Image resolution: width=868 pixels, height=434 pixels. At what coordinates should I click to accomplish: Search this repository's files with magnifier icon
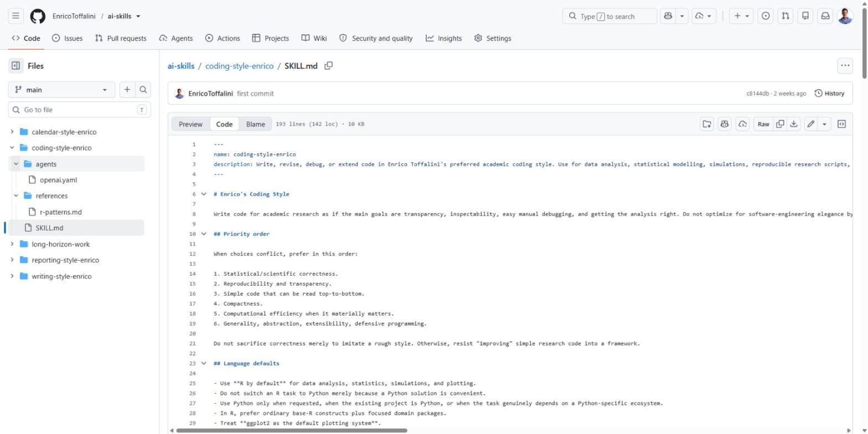(143, 90)
